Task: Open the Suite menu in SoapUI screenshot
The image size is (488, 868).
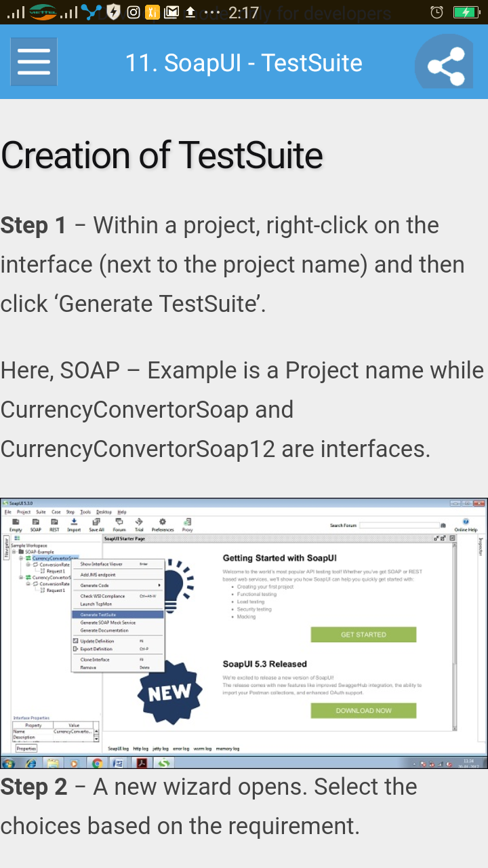Action: [41, 512]
